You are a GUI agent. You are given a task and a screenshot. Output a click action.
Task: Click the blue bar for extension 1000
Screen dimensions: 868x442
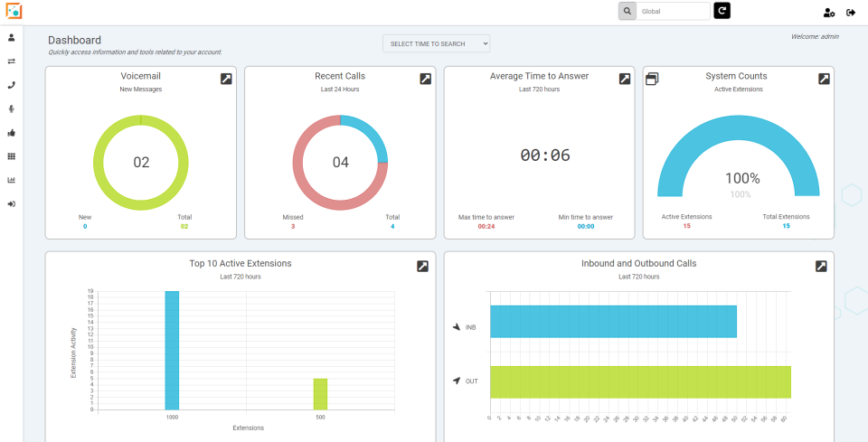point(172,350)
